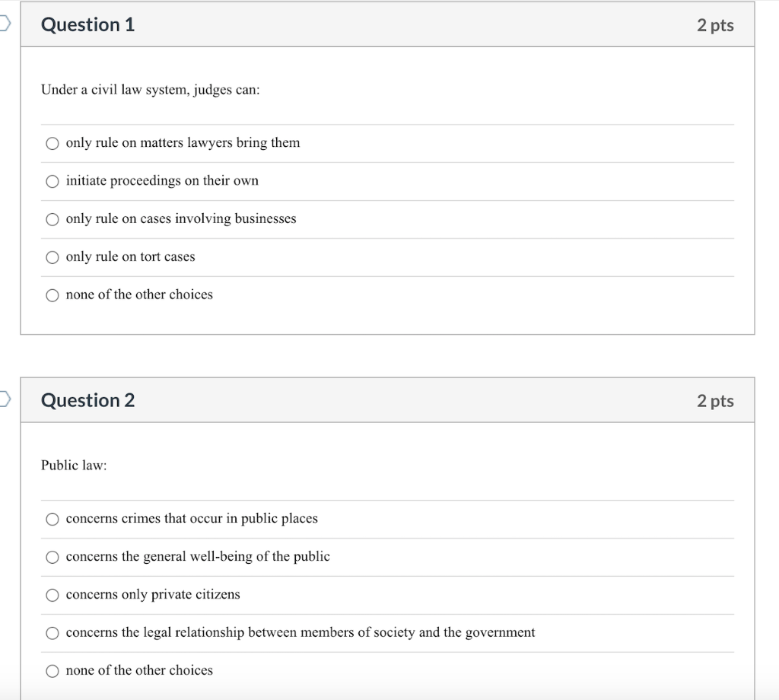
Task: Flag Question 1 with the bookmark marker
Action: point(2,24)
